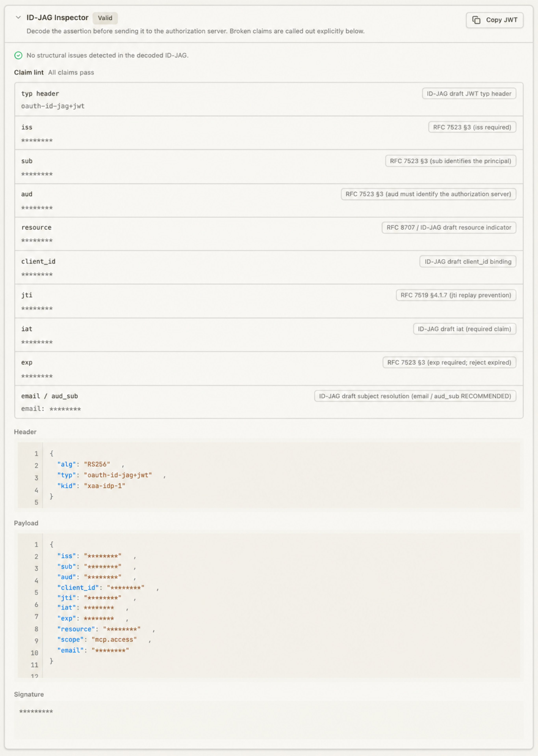Select the 'typ header' claim label
This screenshot has width=538, height=756.
point(40,94)
